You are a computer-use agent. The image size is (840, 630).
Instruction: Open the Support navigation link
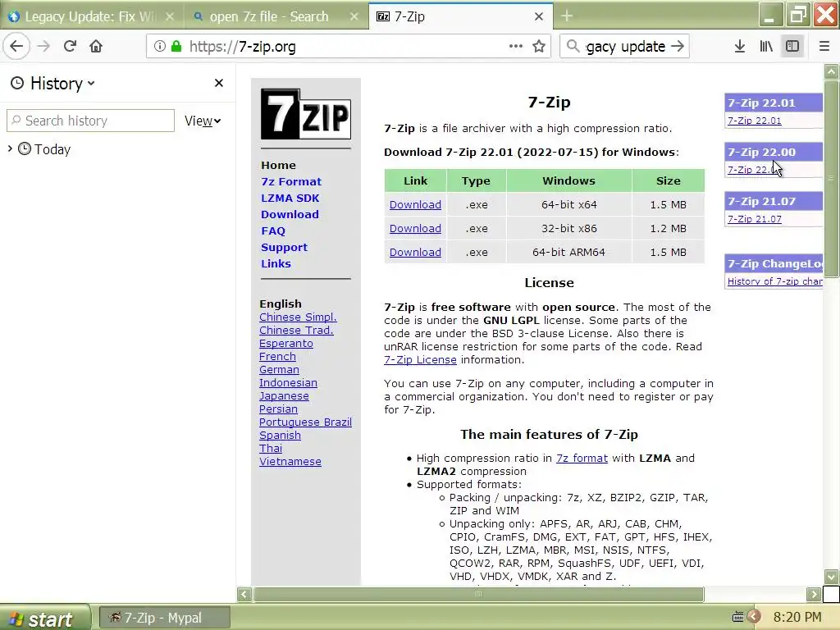(284, 248)
